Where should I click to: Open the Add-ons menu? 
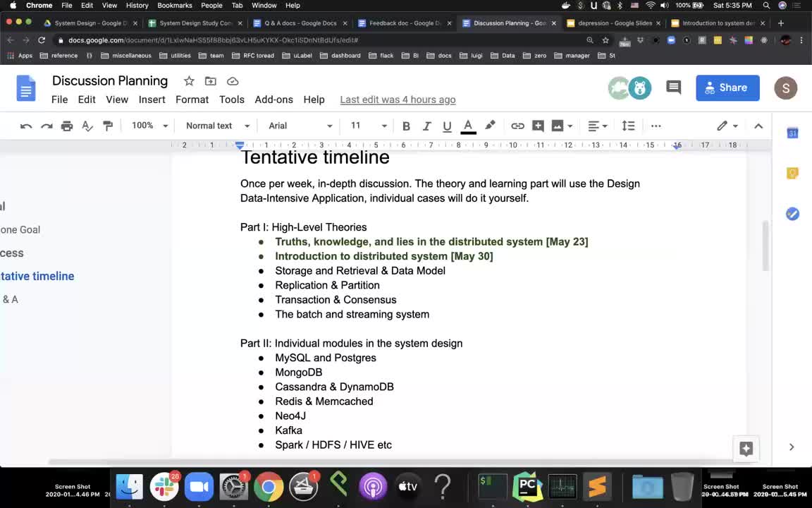pyautogui.click(x=274, y=99)
